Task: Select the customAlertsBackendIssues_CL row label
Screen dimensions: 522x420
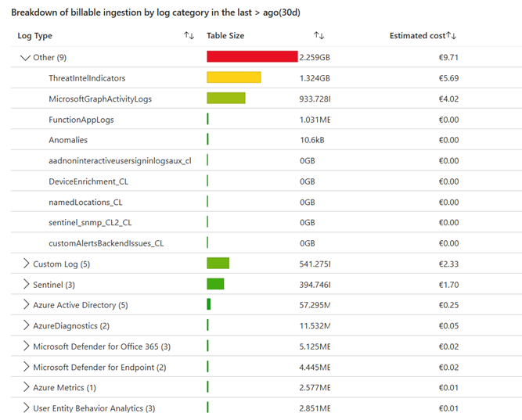Action: (106, 243)
